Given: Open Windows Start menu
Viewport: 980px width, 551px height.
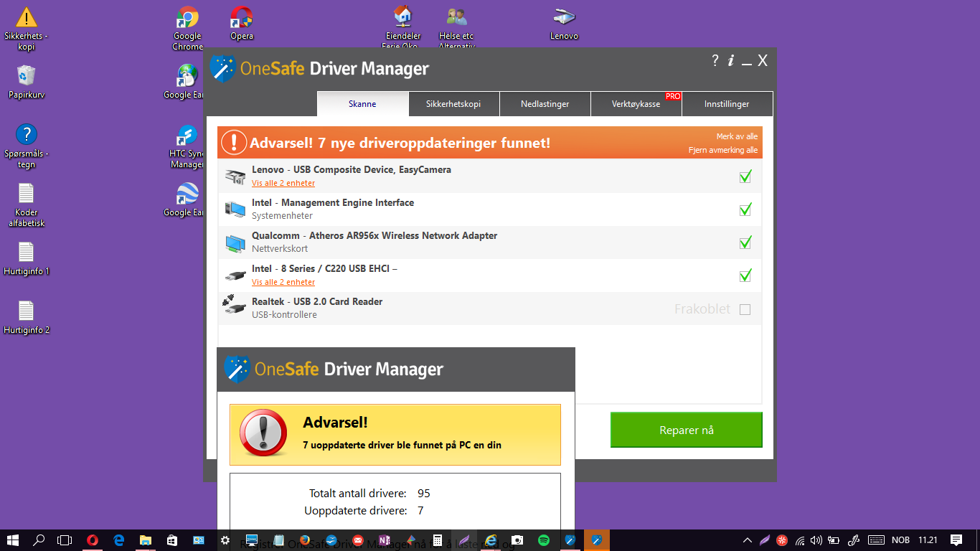Looking at the screenshot, I should click(12, 540).
